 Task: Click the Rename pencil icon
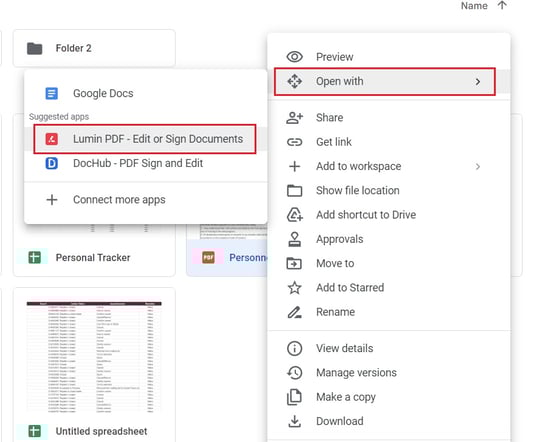294,312
